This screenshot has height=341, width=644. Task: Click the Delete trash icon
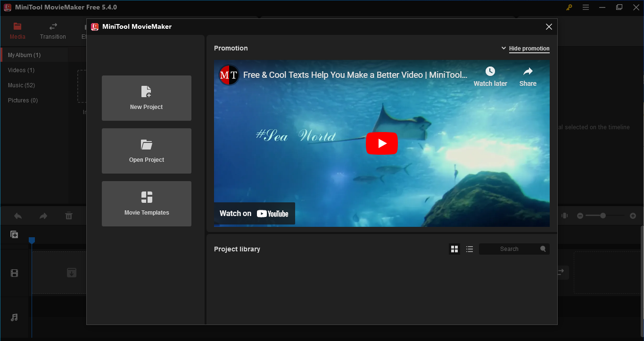pyautogui.click(x=69, y=216)
